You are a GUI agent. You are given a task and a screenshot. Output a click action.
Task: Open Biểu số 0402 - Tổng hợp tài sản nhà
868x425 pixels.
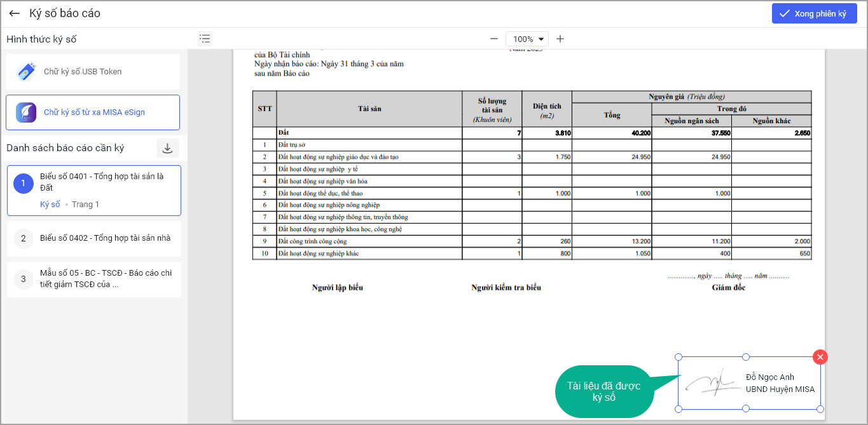click(x=105, y=238)
